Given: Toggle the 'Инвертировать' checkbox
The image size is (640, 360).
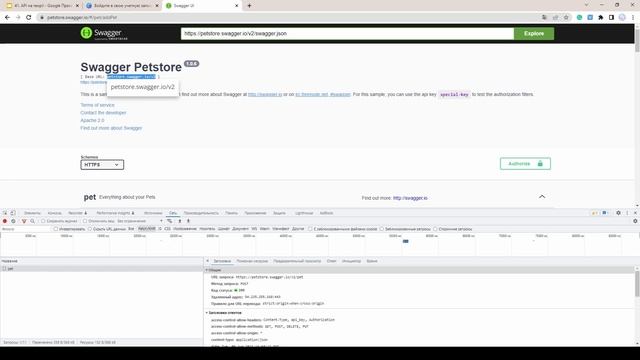Looking at the screenshot, I should tap(56, 229).
